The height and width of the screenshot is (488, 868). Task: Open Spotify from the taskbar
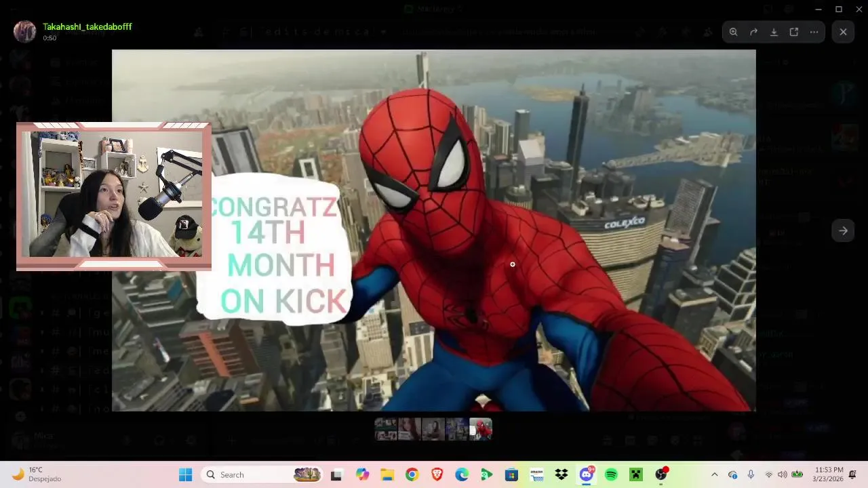611,474
